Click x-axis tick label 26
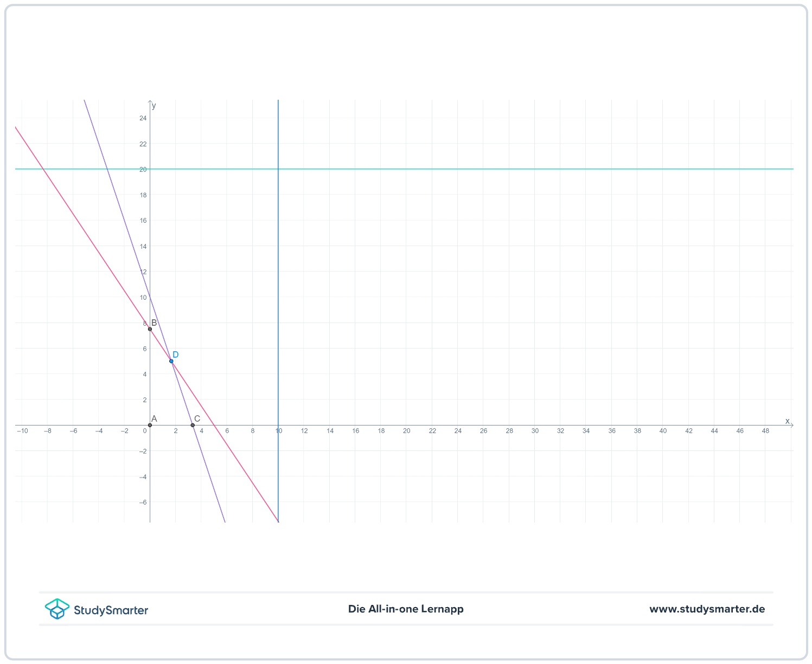This screenshot has height=664, width=812. (x=484, y=431)
